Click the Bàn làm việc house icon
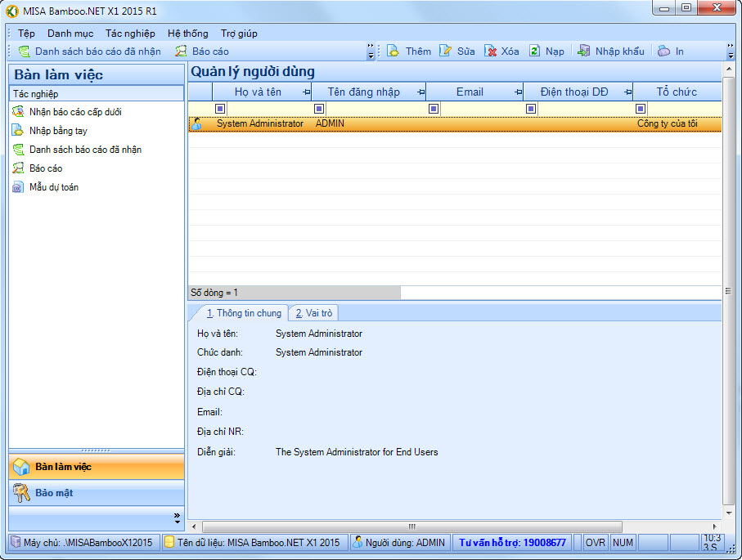Screen dimensions: 742x560 (x=21, y=467)
